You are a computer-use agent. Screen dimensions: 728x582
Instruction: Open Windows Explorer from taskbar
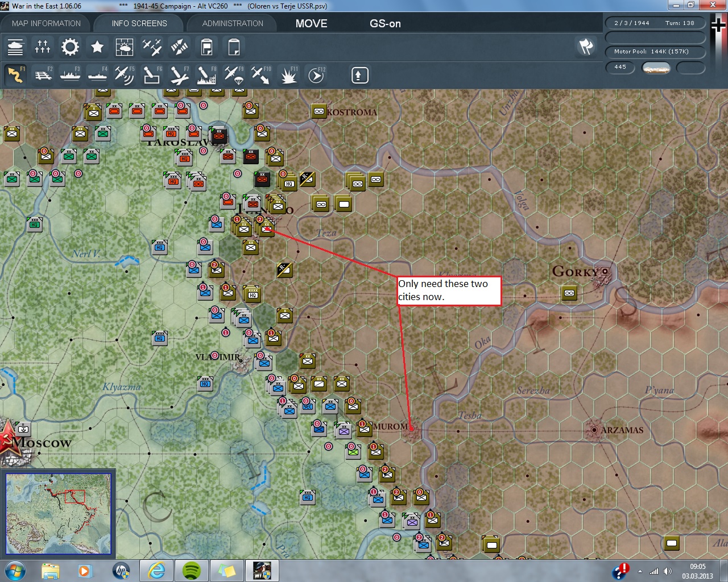[50, 570]
